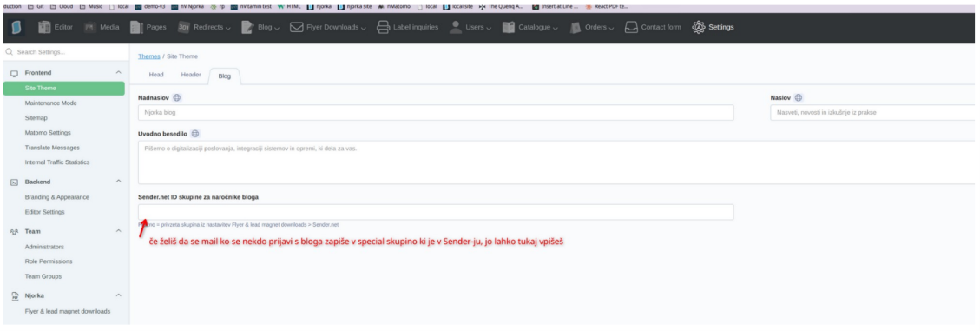980x331 pixels.
Task: Open Internal Traffic Statistics
Action: pyautogui.click(x=57, y=162)
